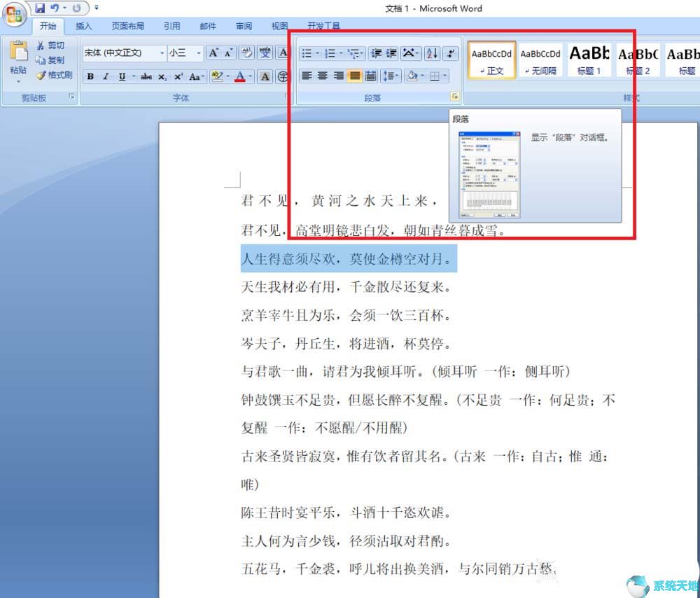Viewport: 700px width, 598px height.
Task: Align text right
Action: 339,76
